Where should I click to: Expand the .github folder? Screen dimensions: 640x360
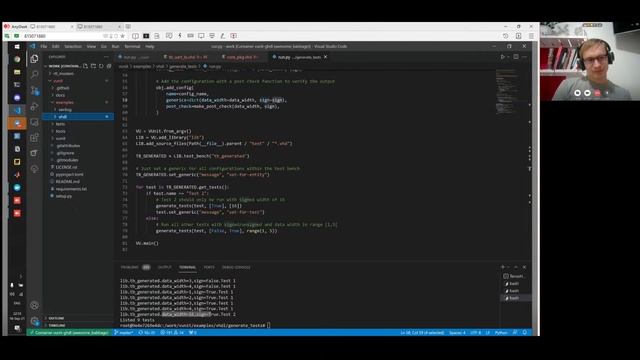(x=63, y=88)
